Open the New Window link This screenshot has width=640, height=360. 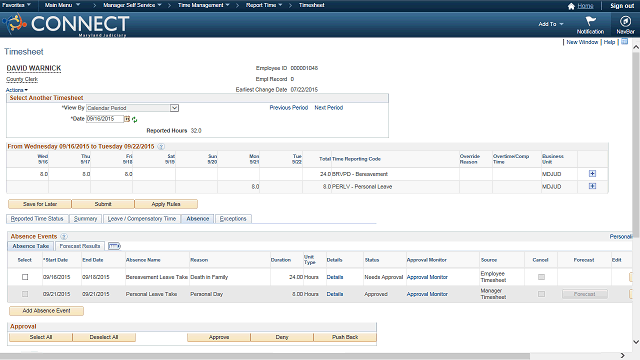click(582, 42)
